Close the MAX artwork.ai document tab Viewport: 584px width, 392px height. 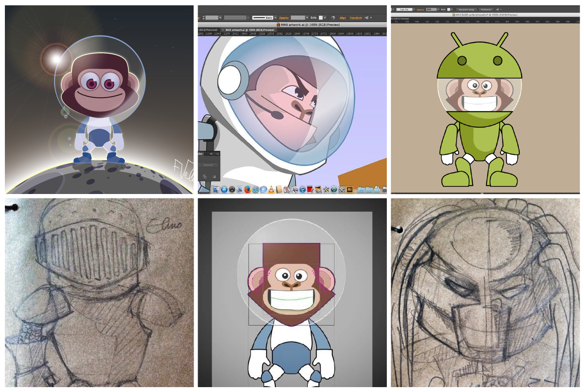click(x=223, y=30)
